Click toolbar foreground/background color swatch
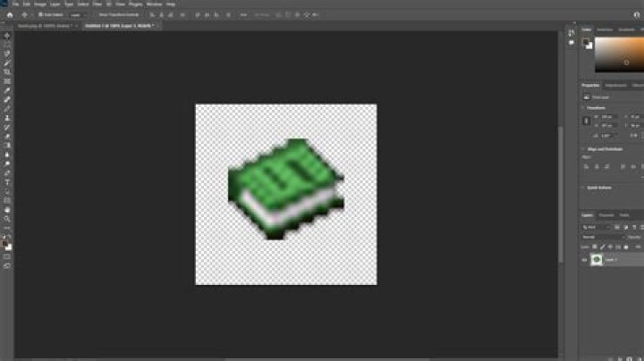 pos(6,245)
